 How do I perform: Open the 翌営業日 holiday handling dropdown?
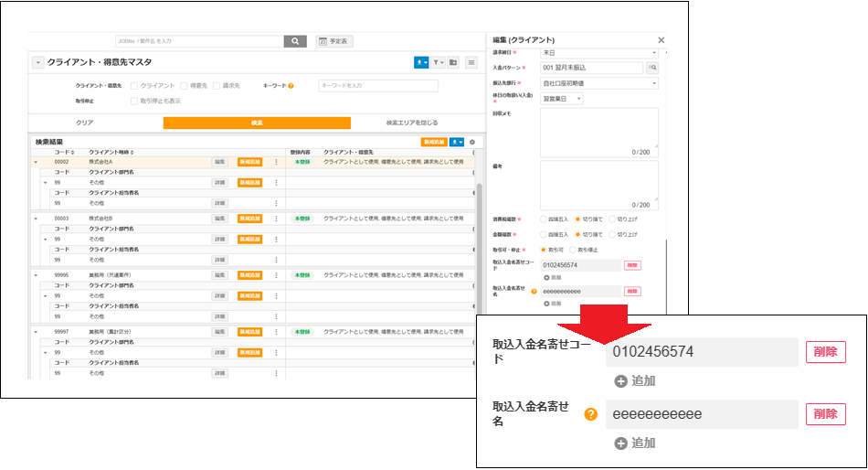(x=561, y=99)
